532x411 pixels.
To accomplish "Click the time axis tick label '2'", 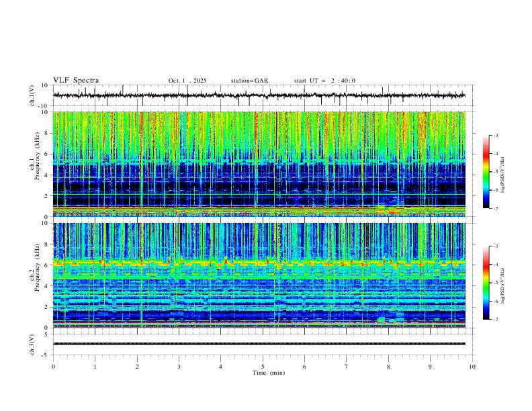I will click(137, 367).
